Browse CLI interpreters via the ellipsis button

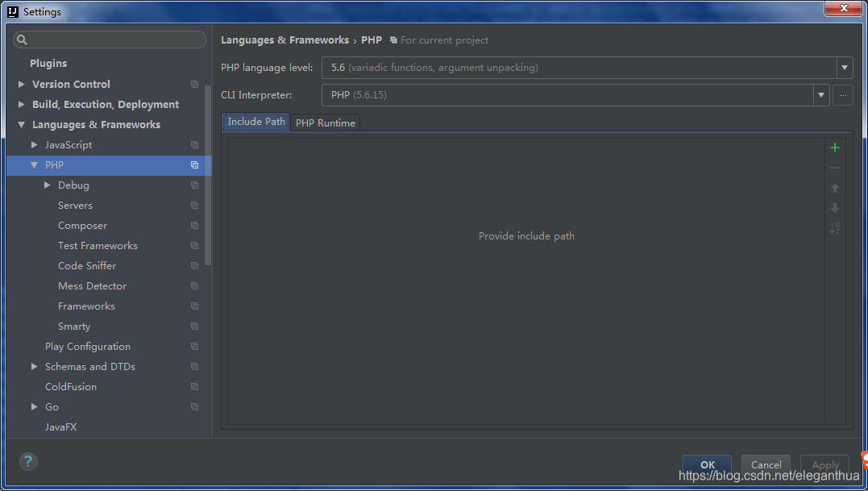pyautogui.click(x=842, y=95)
